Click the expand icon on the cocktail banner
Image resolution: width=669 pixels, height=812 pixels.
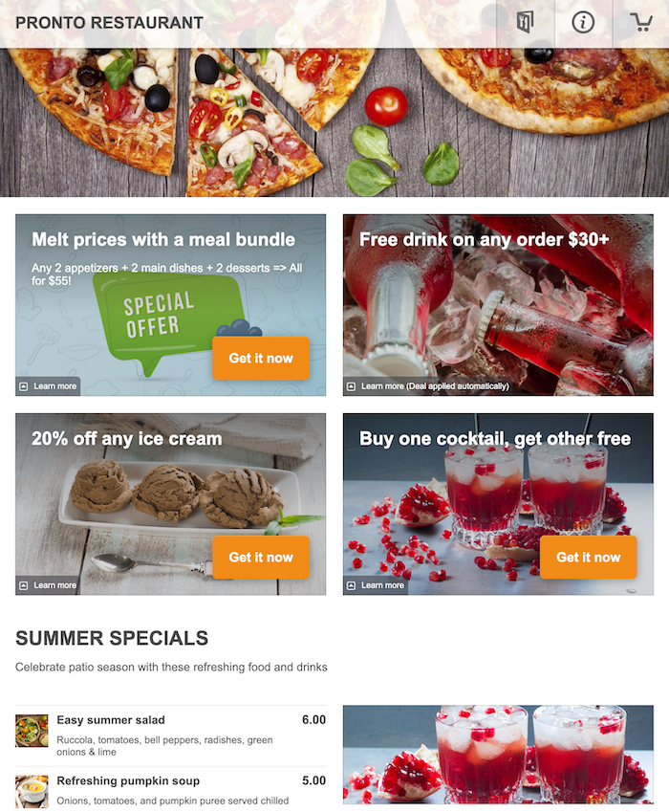(x=352, y=585)
